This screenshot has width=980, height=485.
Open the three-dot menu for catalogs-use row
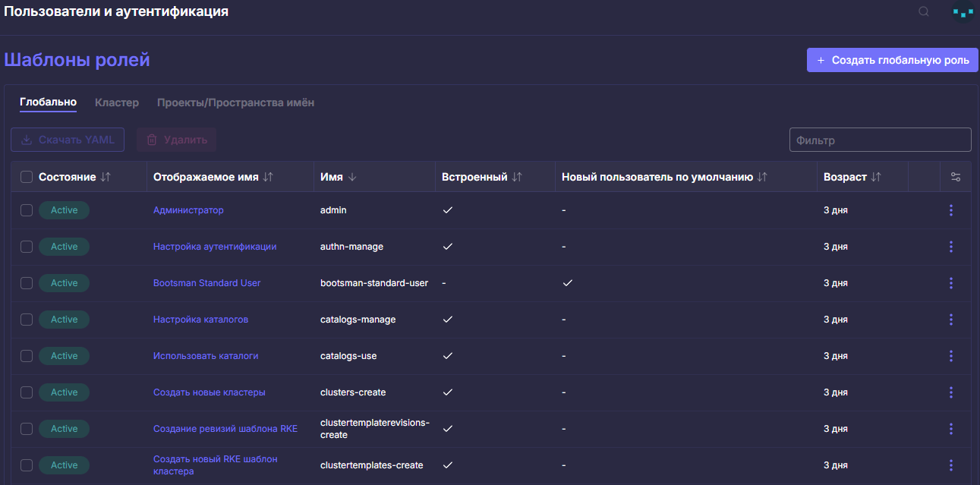(x=951, y=356)
